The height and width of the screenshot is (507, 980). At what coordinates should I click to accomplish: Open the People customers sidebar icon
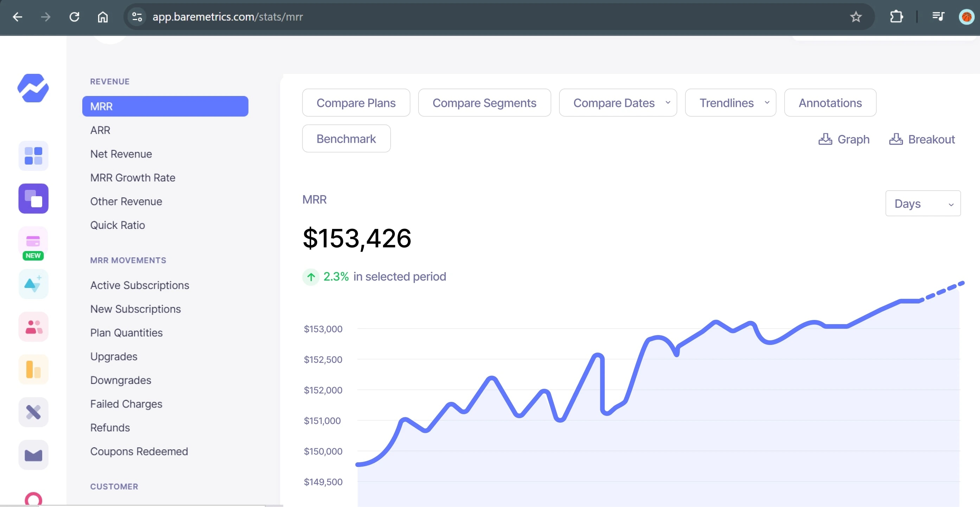[x=33, y=326]
